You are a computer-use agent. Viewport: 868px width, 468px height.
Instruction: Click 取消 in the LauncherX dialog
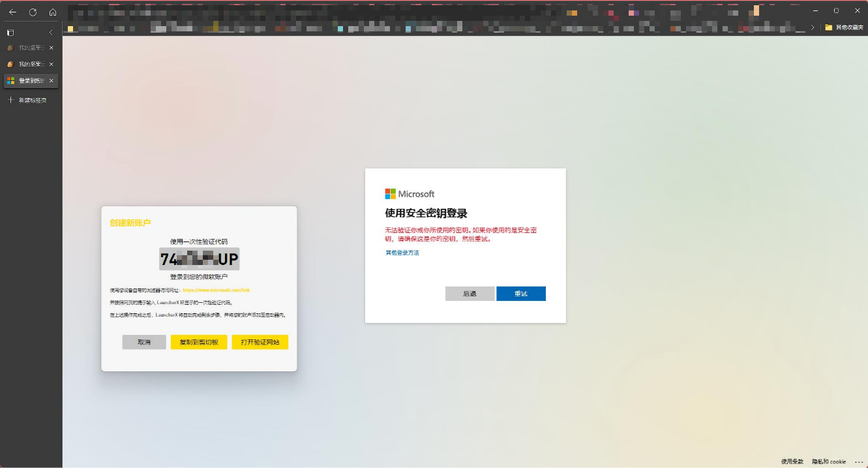(144, 342)
